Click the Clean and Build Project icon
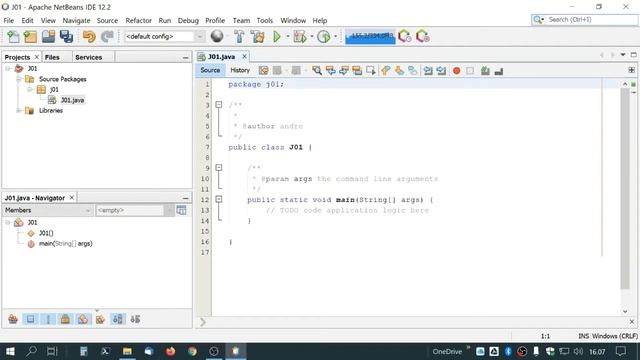This screenshot has height=360, width=640. [x=258, y=37]
